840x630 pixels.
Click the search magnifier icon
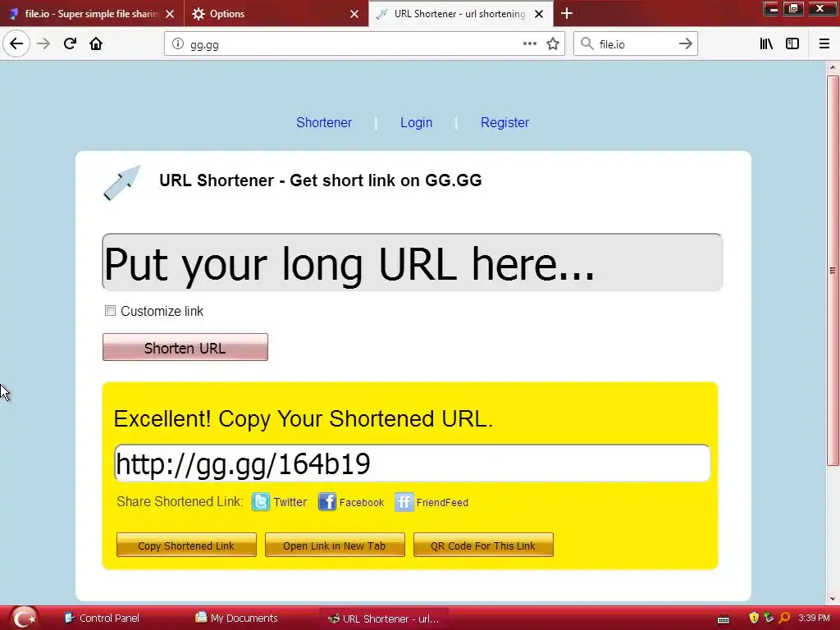(x=587, y=43)
